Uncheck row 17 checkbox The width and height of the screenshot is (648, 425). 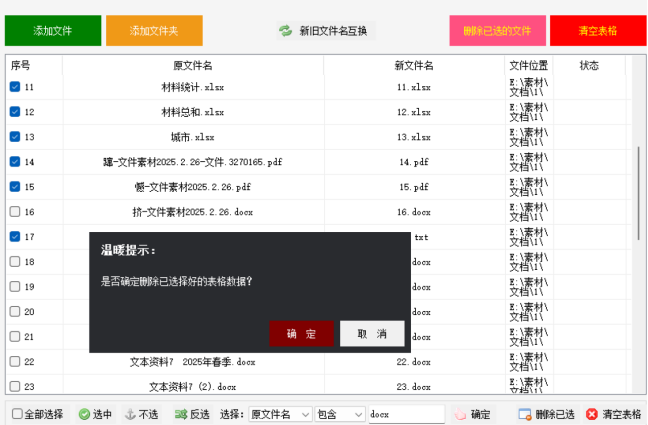point(15,236)
